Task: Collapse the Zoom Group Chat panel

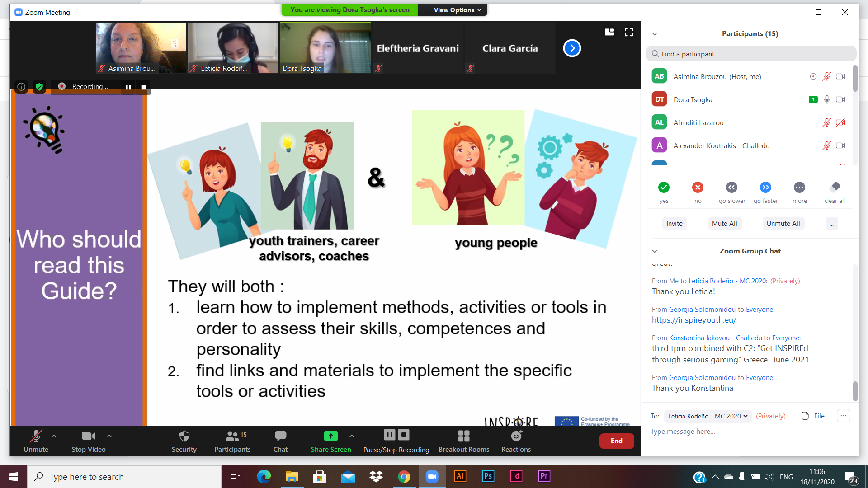Action: (655, 251)
